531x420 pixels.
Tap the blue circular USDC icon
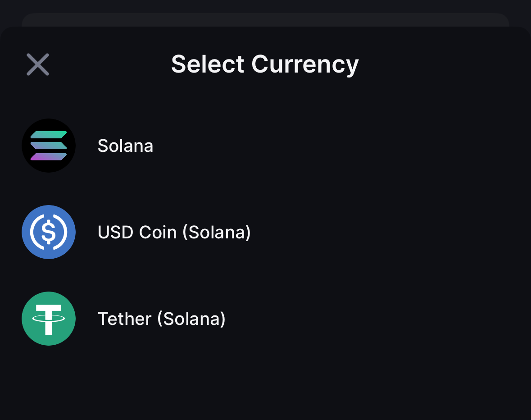coord(49,232)
